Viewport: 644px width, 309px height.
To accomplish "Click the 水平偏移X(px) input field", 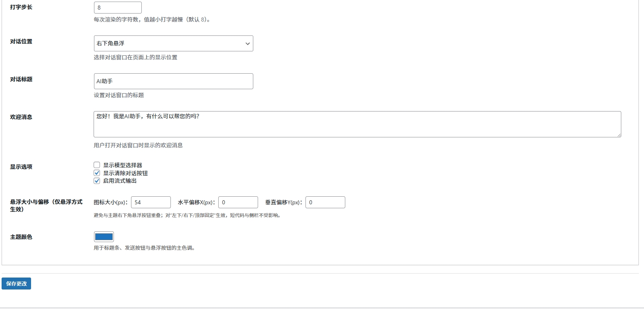I will 238,202.
